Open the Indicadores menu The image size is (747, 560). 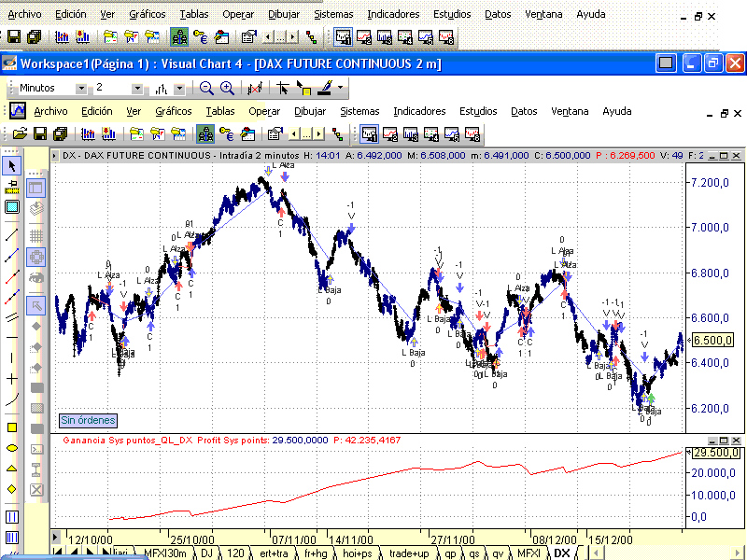point(419,111)
